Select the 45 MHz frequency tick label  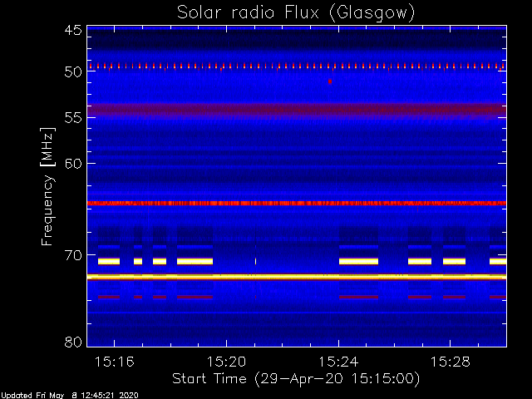coord(73,31)
